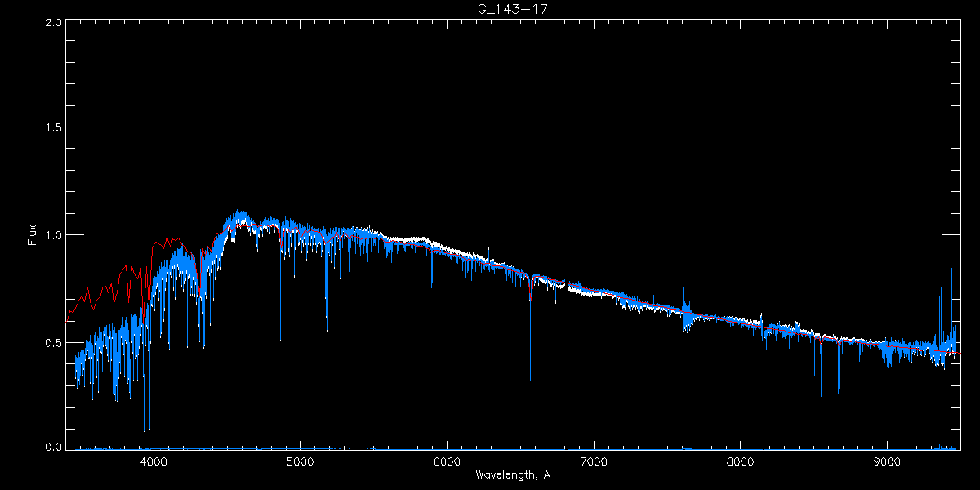Click the Wavelength, A x-axis label
This screenshot has height=490, width=980.
coord(513,475)
